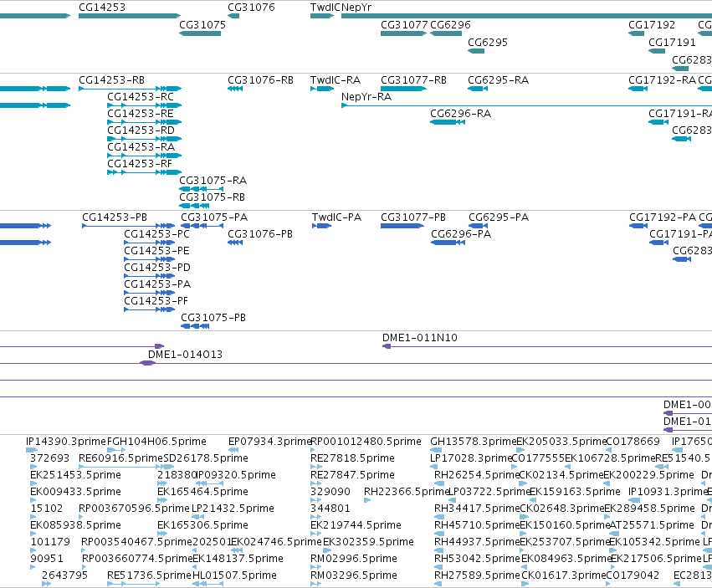The height and width of the screenshot is (588, 712).
Task: Open the CG17192 gene label
Action: tap(652, 25)
